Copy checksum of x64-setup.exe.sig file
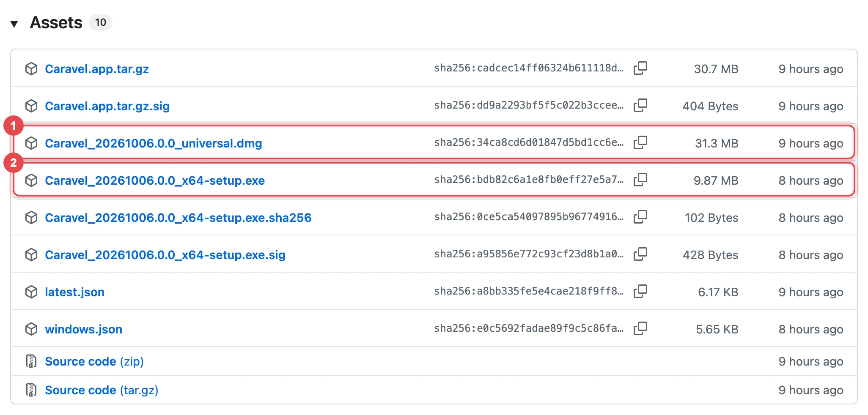 [640, 254]
